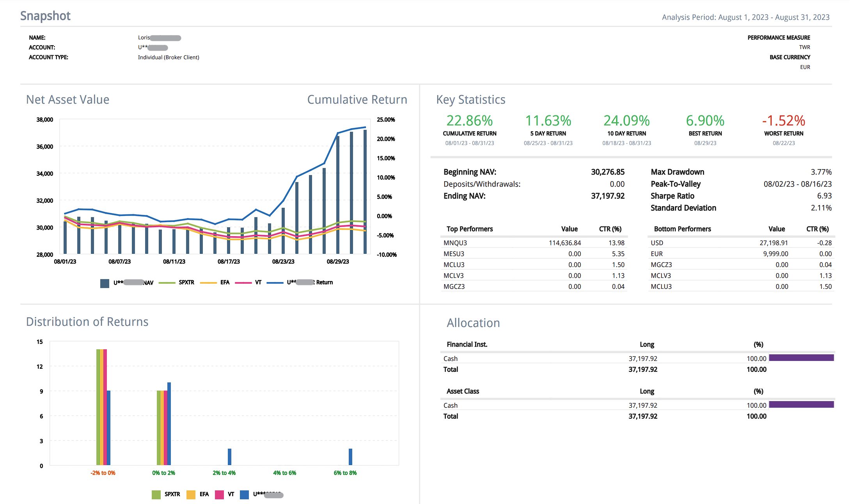This screenshot has width=850, height=504.
Task: Click the -1.52% worst return figure
Action: point(783,121)
